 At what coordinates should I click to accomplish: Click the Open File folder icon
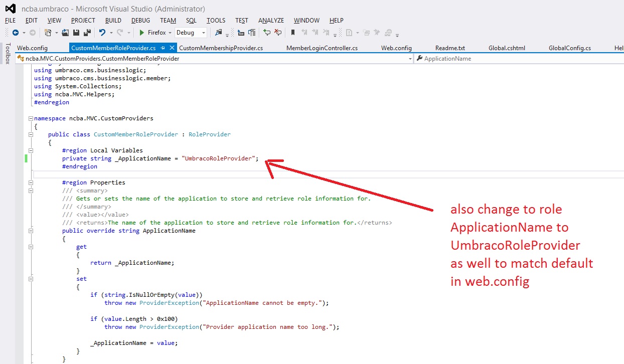tap(66, 33)
